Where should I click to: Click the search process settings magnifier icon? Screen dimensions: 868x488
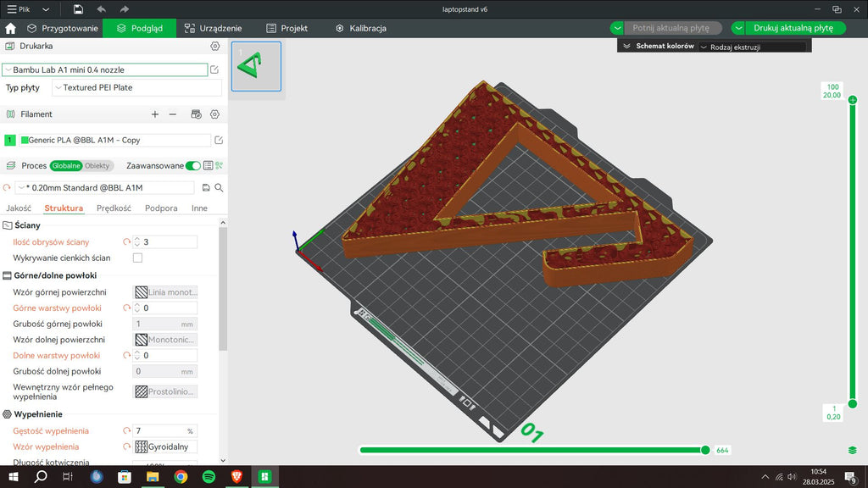pos(220,187)
